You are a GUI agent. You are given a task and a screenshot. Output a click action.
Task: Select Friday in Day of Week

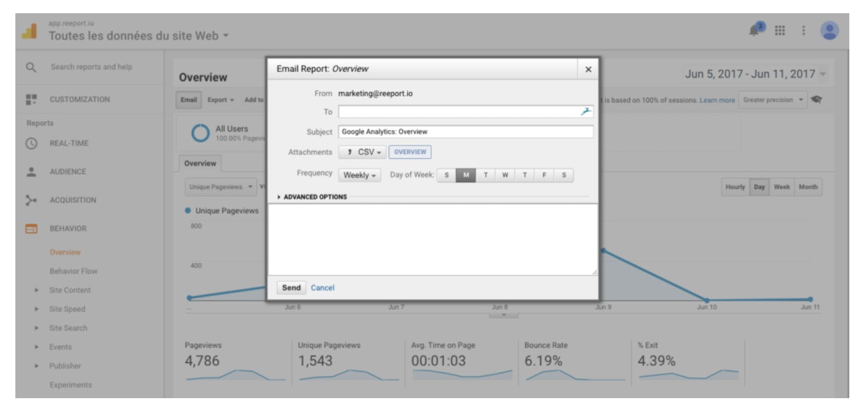coord(544,175)
